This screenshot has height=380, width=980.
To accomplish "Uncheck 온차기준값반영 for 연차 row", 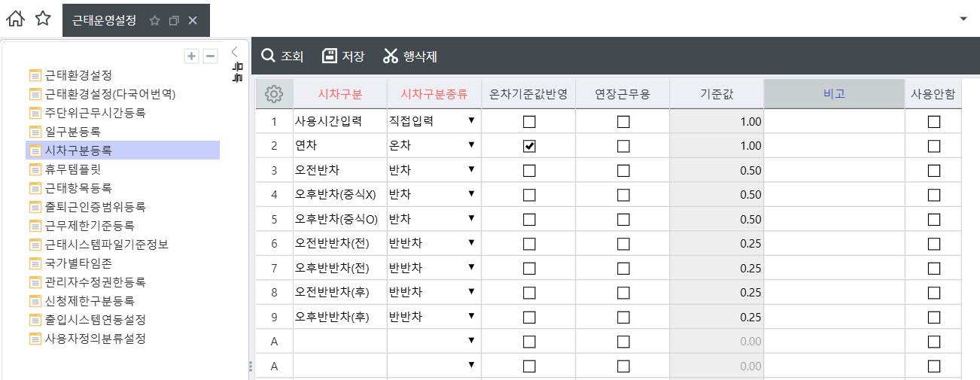I will pos(529,146).
